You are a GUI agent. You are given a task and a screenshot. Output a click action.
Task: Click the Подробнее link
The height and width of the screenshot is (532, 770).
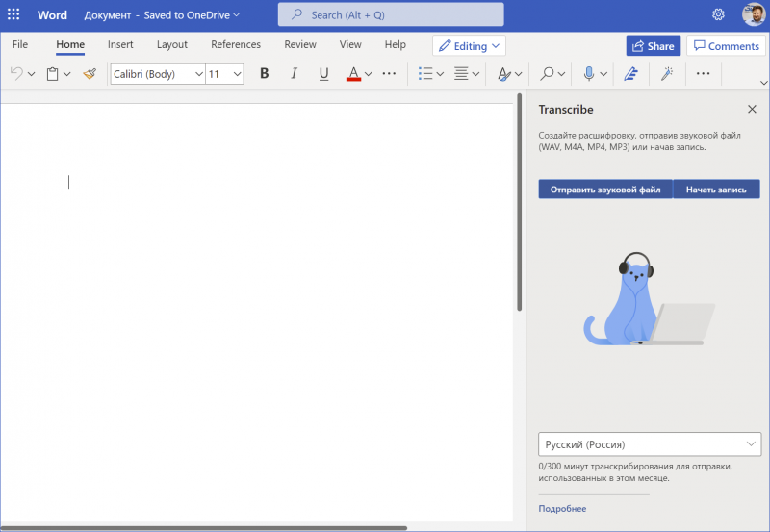coord(562,508)
